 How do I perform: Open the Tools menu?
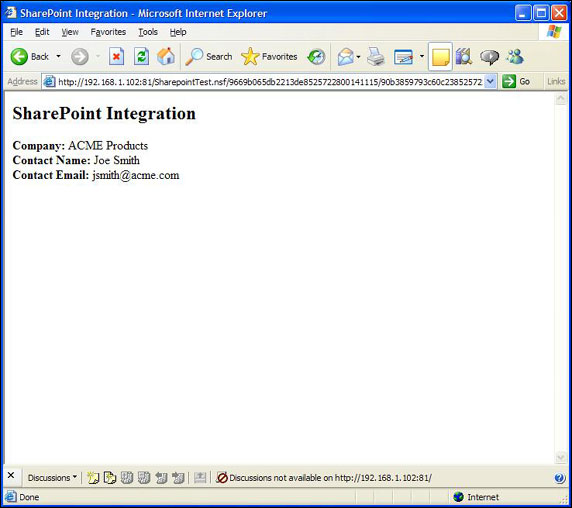(x=148, y=32)
